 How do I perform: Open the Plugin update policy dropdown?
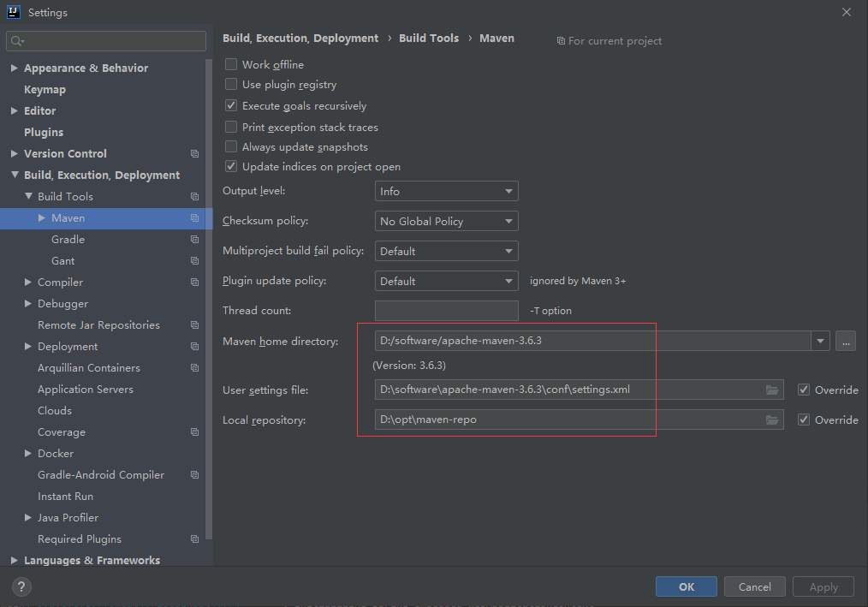tap(446, 281)
